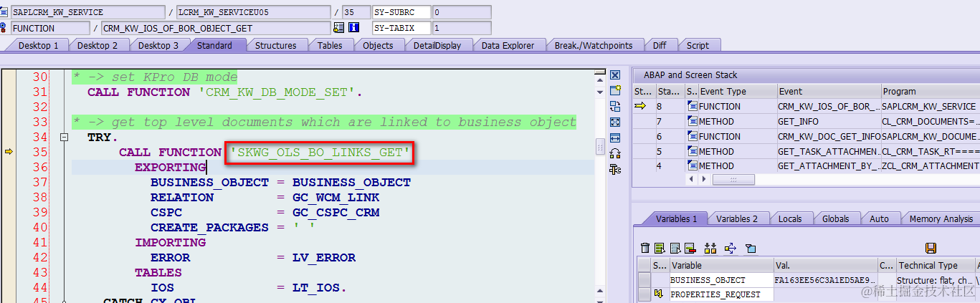
Task: Click the orange save diskette icon in Variables panel
Action: [931, 249]
